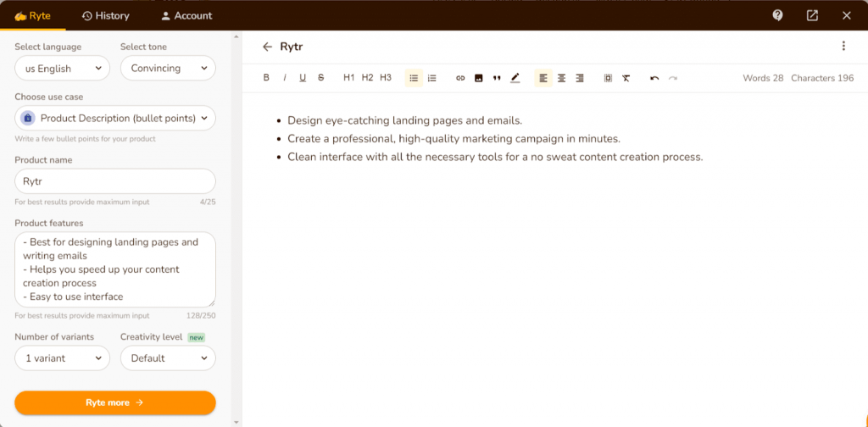Image resolution: width=868 pixels, height=427 pixels.
Task: Click the Ryte more button
Action: pyautogui.click(x=115, y=402)
